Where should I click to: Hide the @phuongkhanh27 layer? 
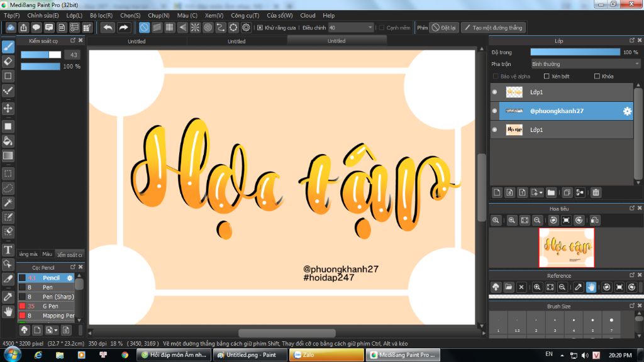pyautogui.click(x=494, y=111)
